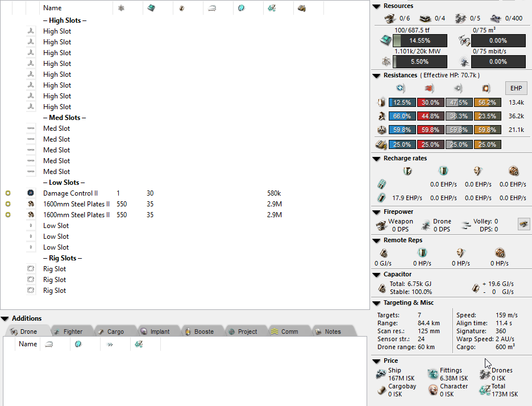
Task: Click the CPU icon in Resources
Action: pyautogui.click(x=386, y=41)
